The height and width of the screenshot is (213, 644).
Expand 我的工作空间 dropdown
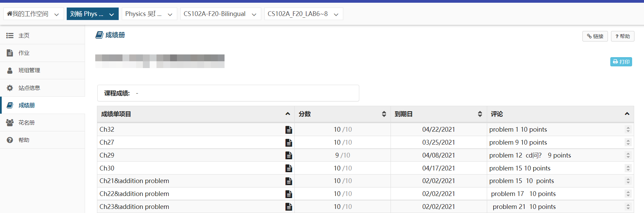[56, 14]
